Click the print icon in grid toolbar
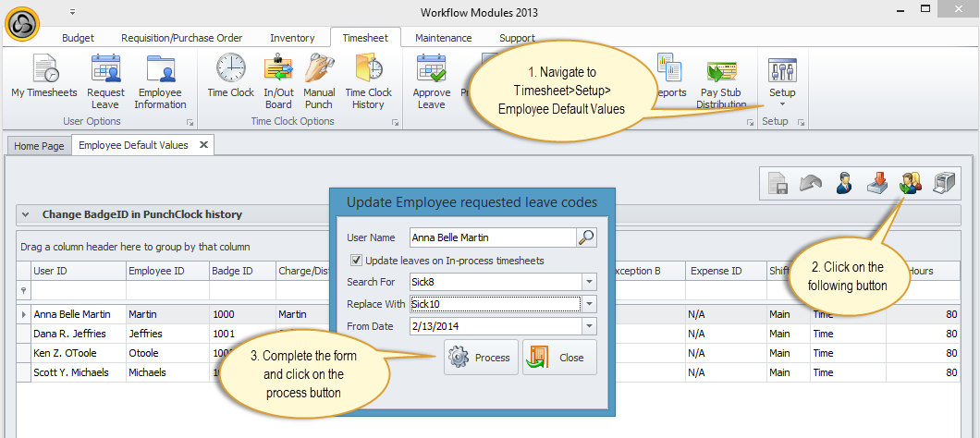 (942, 183)
